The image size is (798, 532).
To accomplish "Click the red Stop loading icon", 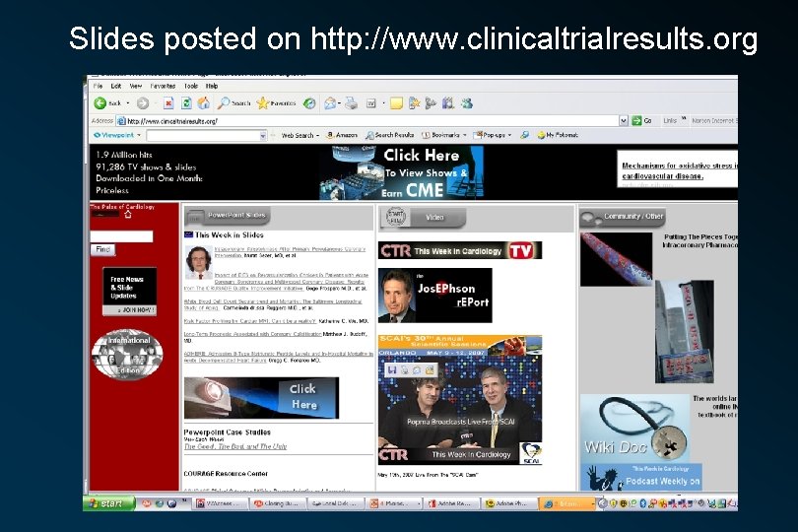I will pyautogui.click(x=167, y=103).
